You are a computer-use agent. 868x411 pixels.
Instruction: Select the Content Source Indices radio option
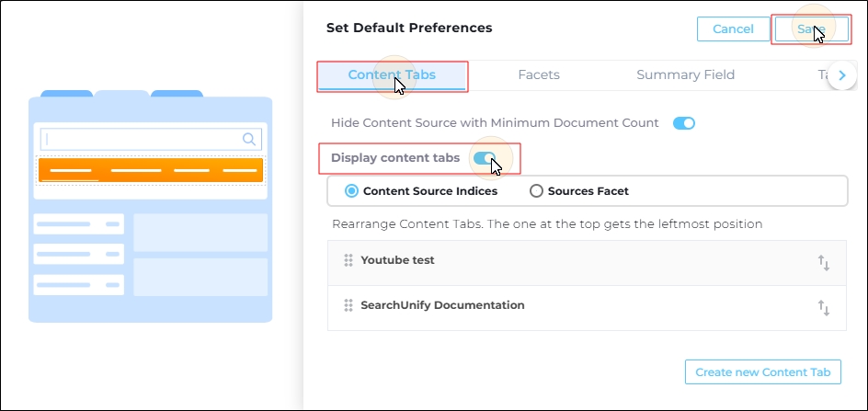pos(421,191)
